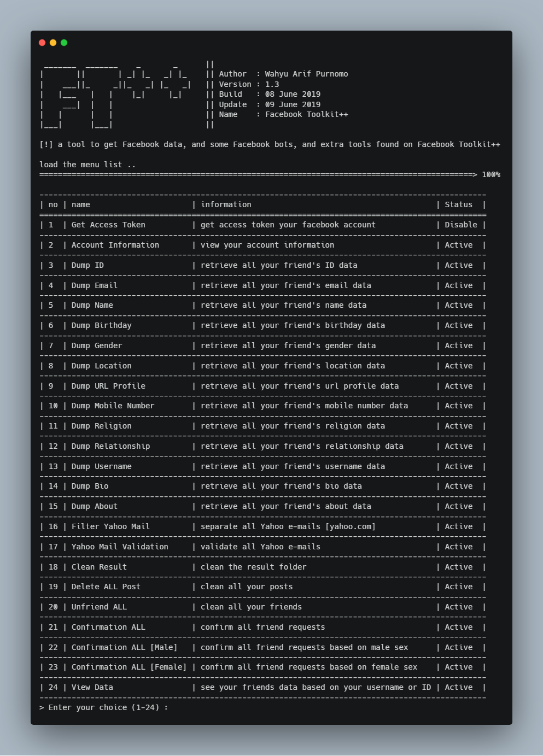Click the yellow minimize window dot
543x756 pixels.
53,43
